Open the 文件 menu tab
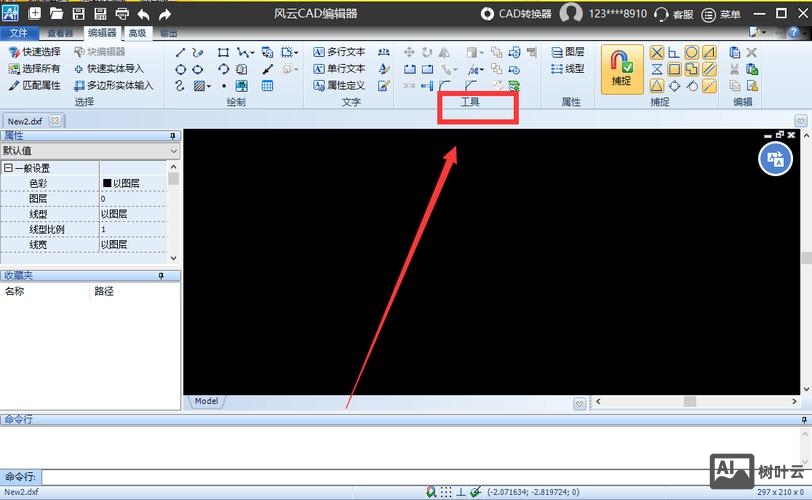The height and width of the screenshot is (500, 812). (19, 33)
